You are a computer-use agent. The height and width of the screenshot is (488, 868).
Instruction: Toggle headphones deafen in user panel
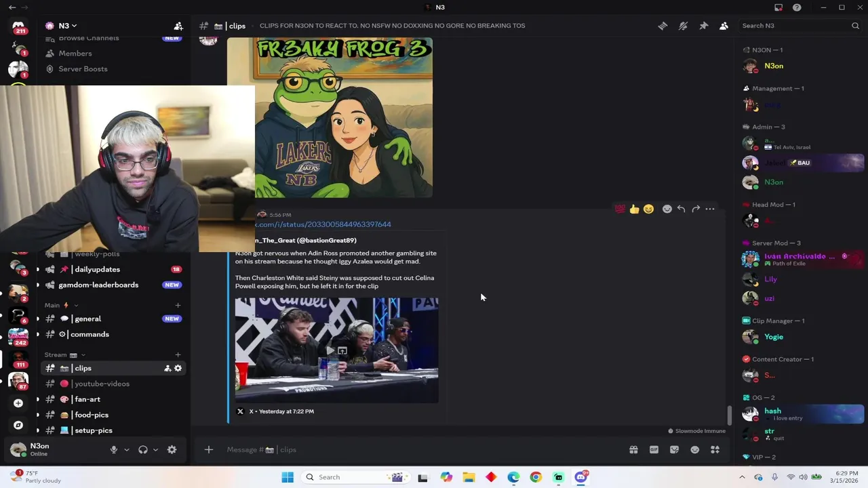[143, 449]
